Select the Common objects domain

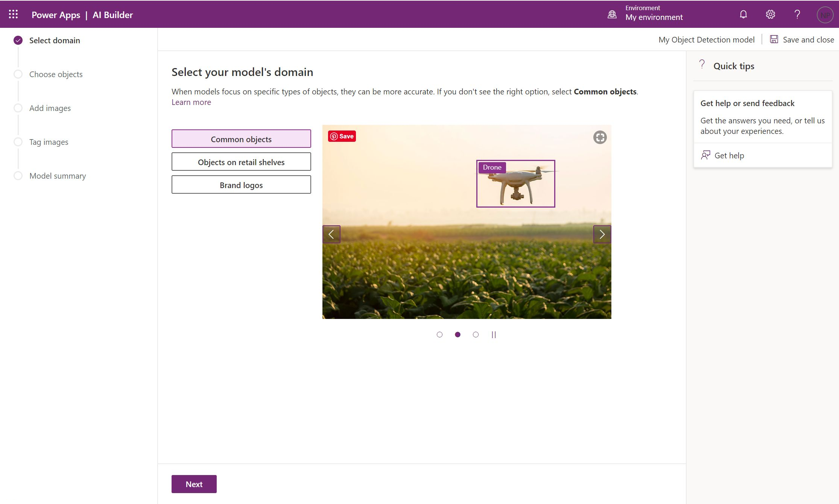coord(241,139)
